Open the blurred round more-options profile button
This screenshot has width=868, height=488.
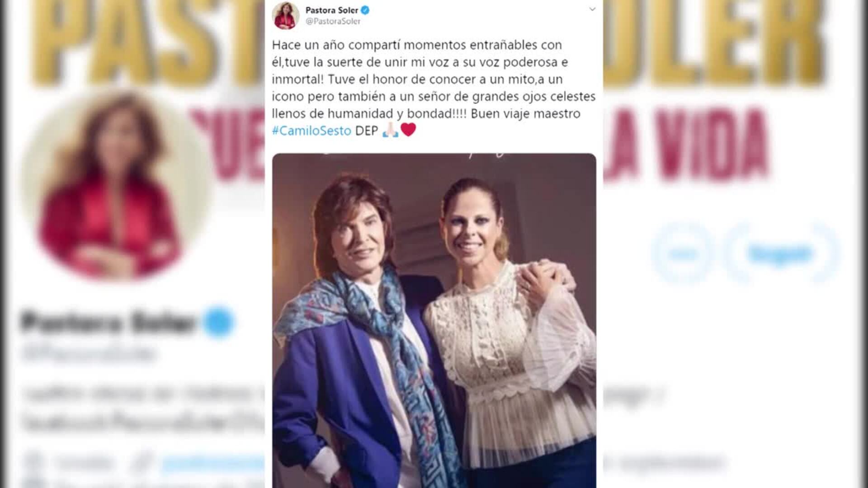(682, 253)
